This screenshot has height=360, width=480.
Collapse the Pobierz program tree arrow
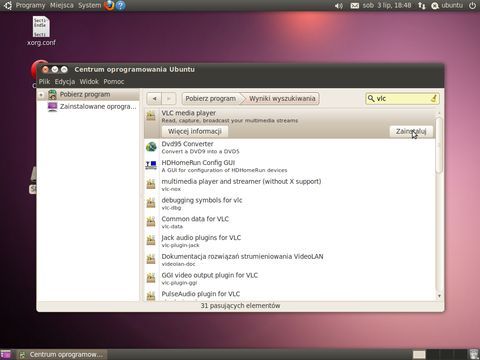[x=41, y=95]
